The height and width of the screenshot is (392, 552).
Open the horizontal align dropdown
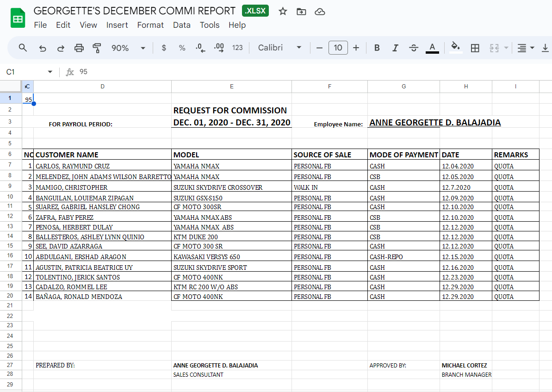[526, 48]
